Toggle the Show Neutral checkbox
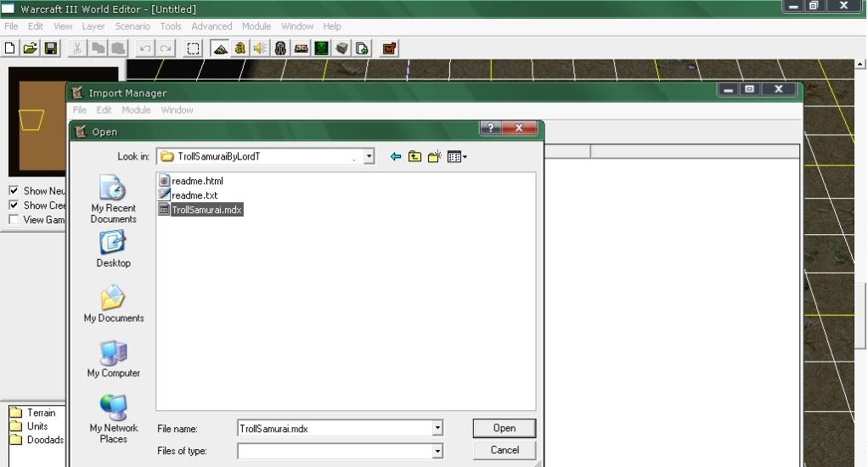 (14, 190)
